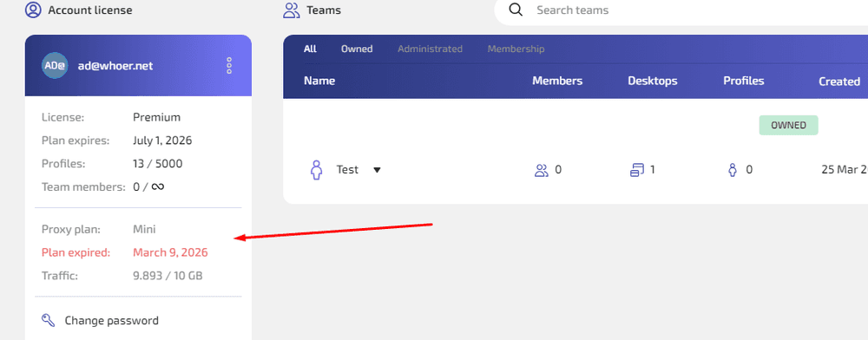Open the three-dot account options menu
The width and height of the screenshot is (868, 340).
(229, 66)
